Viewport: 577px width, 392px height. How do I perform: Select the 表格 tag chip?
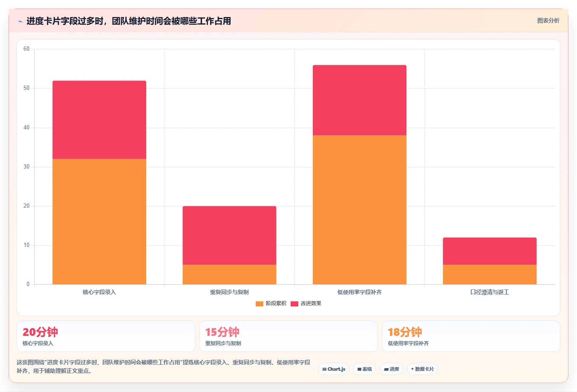pyautogui.click(x=364, y=369)
